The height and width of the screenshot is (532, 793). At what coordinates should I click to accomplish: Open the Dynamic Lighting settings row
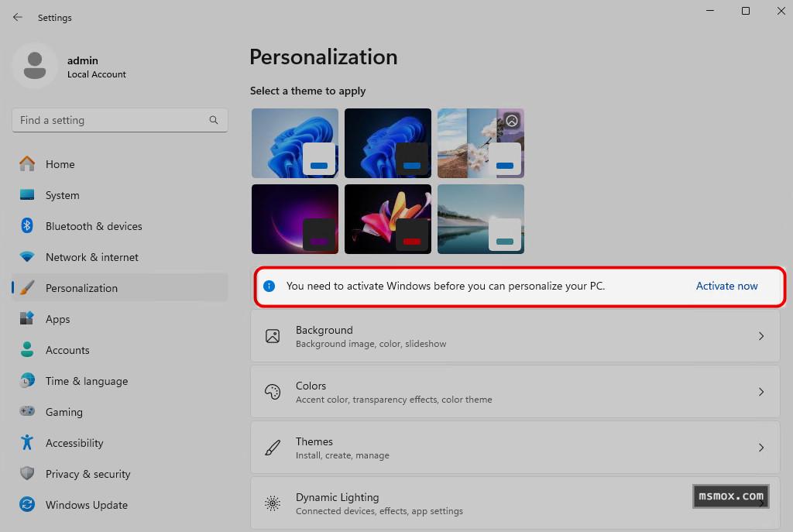click(465, 503)
